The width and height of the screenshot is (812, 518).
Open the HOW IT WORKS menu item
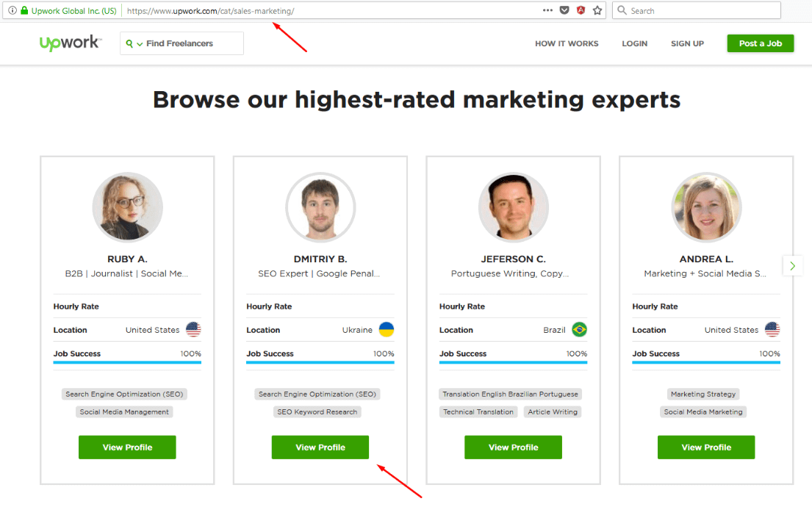(x=567, y=43)
